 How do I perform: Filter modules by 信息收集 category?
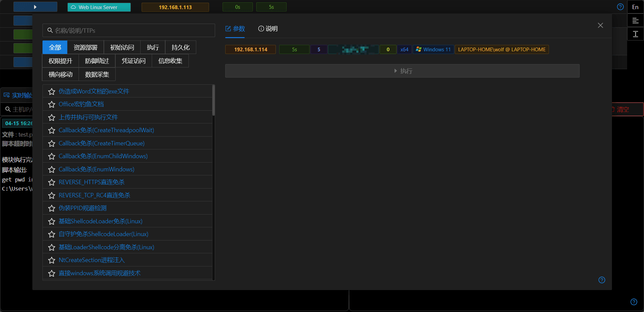(x=170, y=61)
